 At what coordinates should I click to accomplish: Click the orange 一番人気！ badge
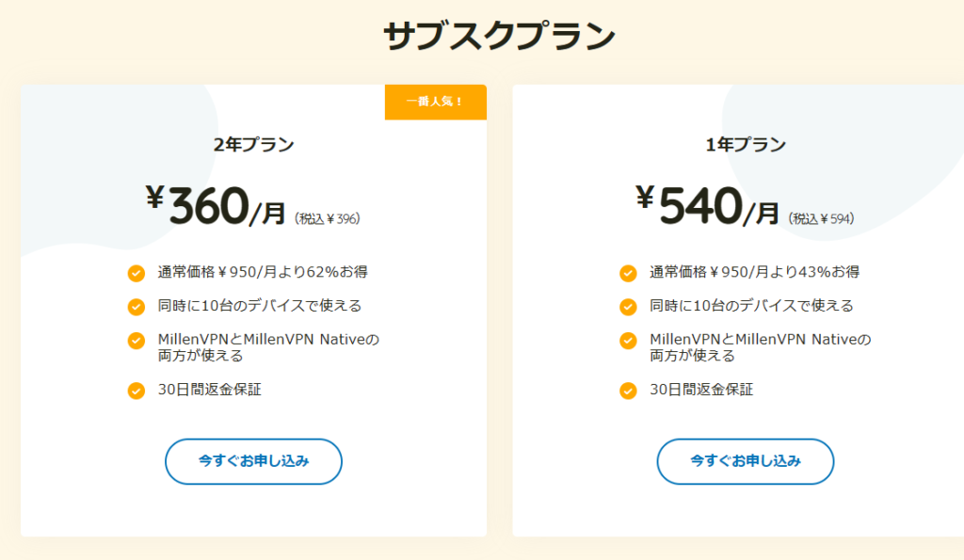pos(435,102)
